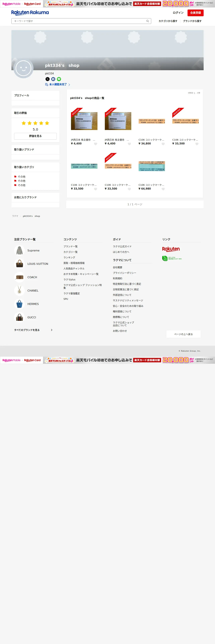The width and height of the screenshot is (215, 644).
Task: Open the LOUIS VUITTON brand icon
Action: (20, 264)
